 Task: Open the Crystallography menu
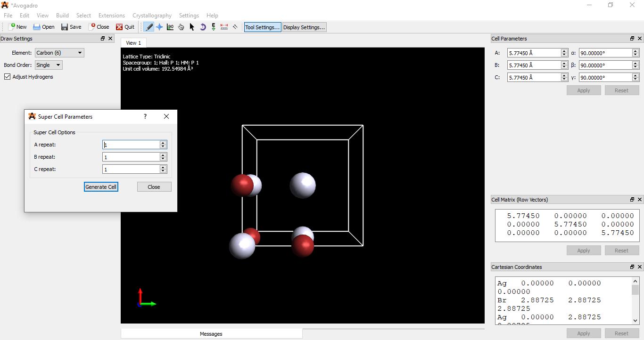pos(152,16)
